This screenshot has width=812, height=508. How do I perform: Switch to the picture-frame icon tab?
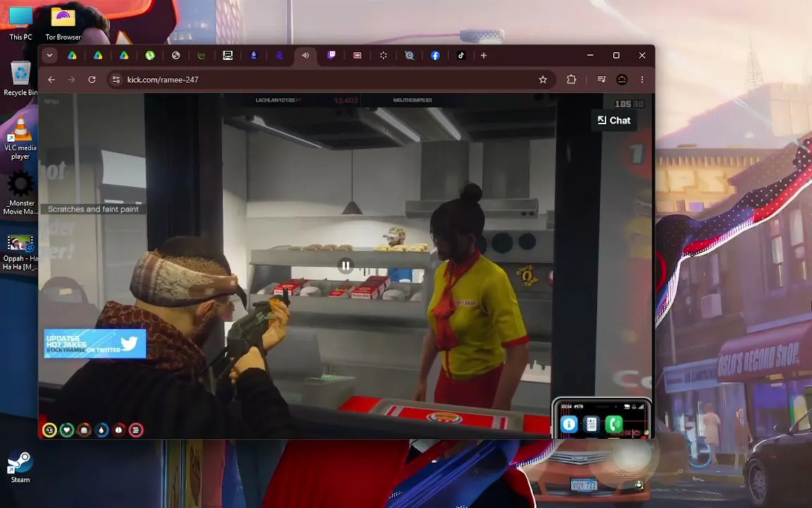point(228,56)
